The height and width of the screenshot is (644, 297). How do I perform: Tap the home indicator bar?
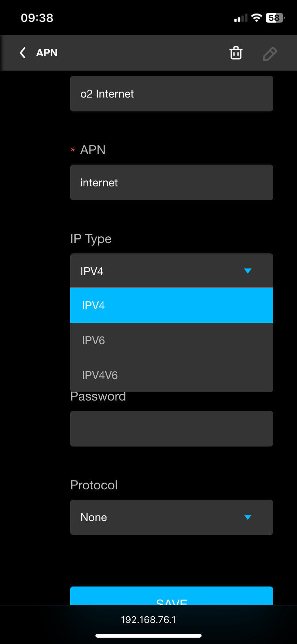[x=148, y=636]
